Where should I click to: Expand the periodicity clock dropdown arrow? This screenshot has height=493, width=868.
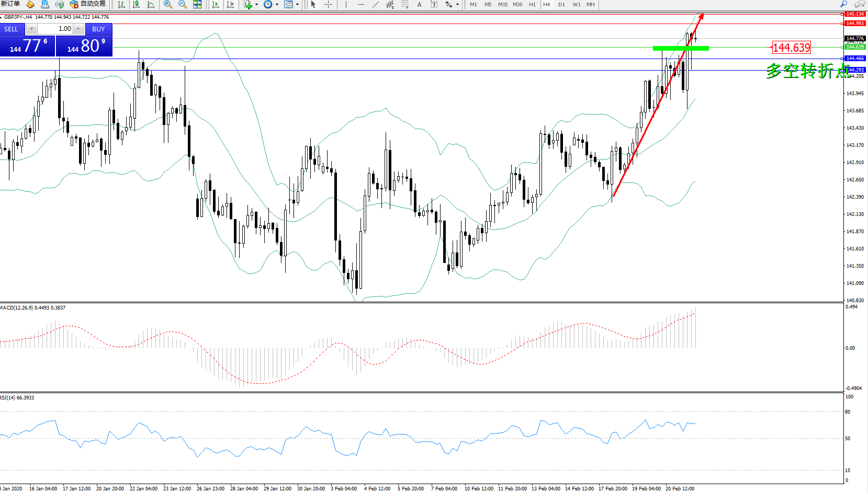click(x=277, y=5)
